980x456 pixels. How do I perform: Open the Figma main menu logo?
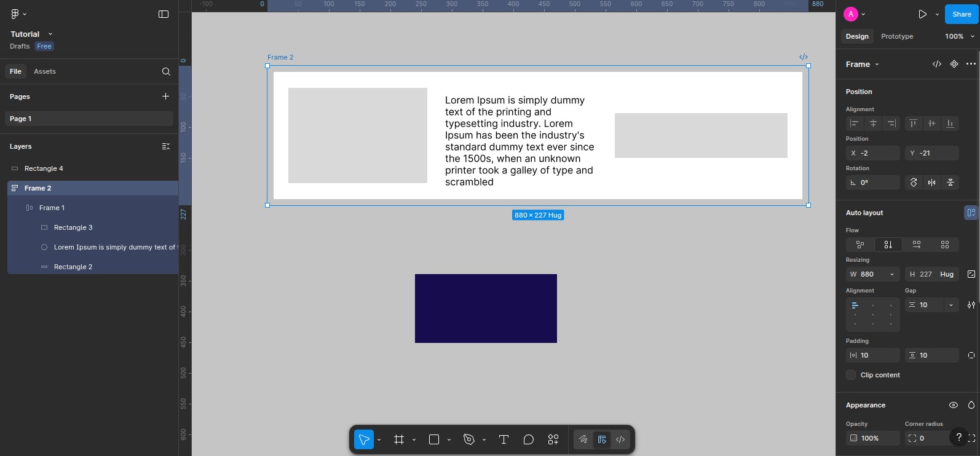[x=15, y=14]
